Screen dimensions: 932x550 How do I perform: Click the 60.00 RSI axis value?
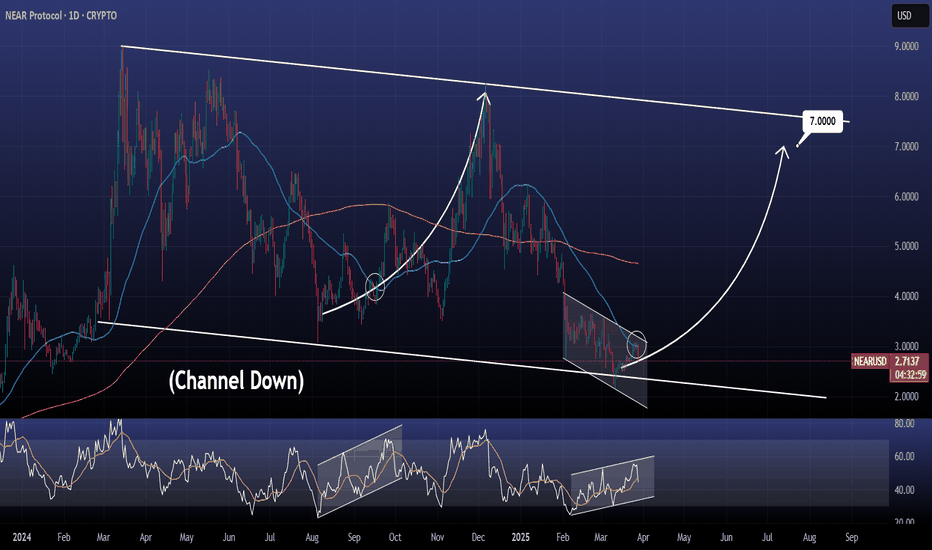tap(904, 457)
